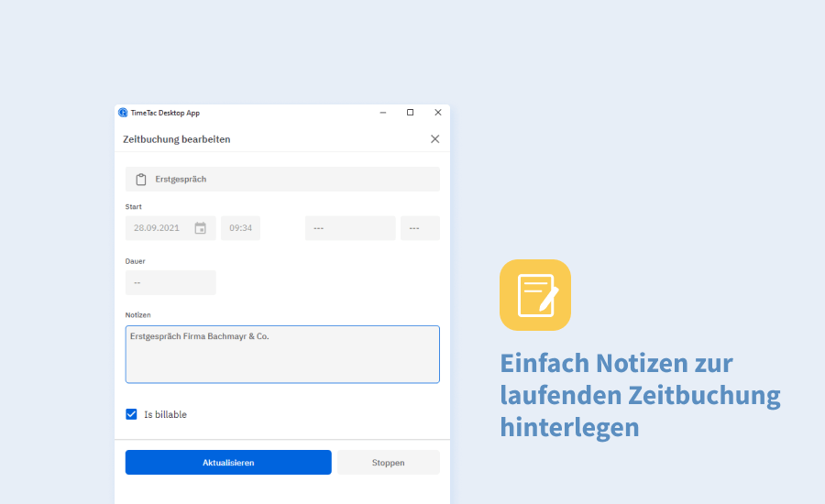Close the TimeTac Desktop App window

point(437,113)
